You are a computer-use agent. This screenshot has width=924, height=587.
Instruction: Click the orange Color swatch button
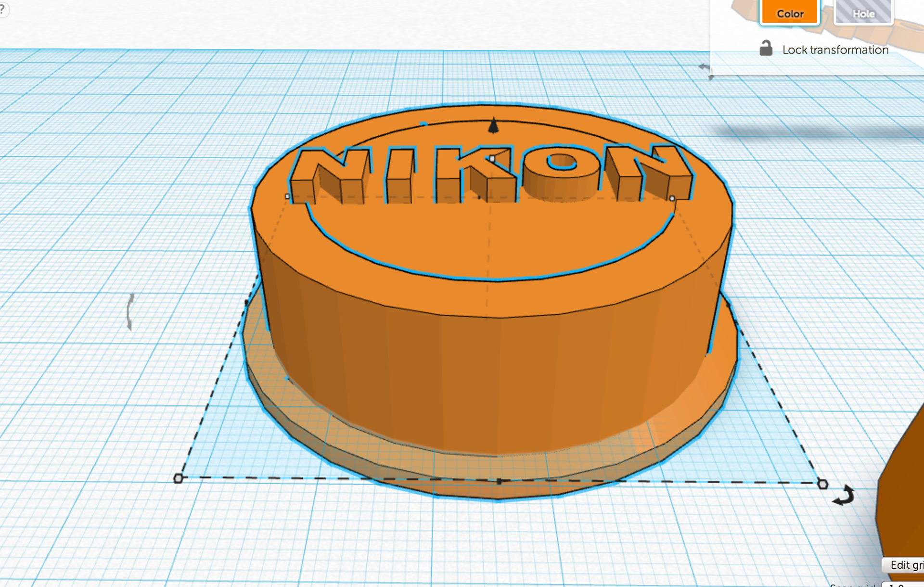click(790, 12)
